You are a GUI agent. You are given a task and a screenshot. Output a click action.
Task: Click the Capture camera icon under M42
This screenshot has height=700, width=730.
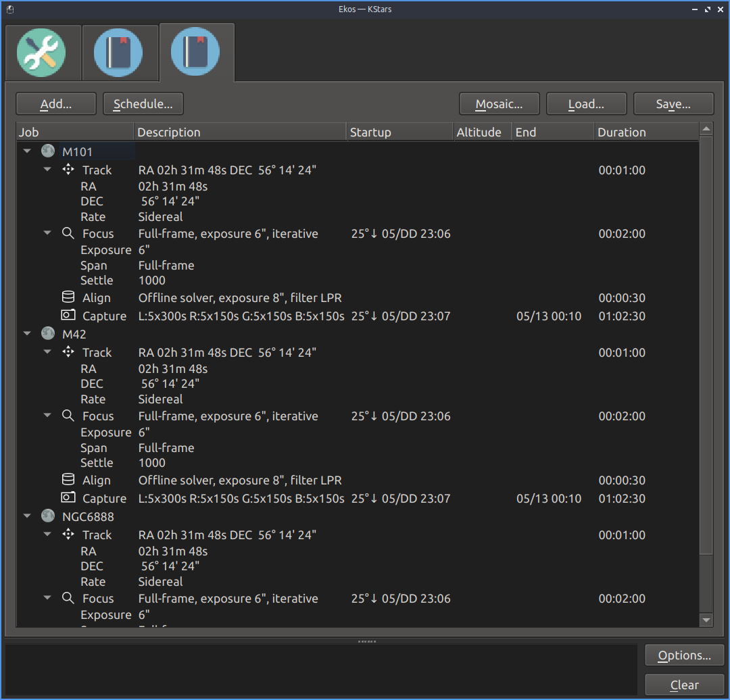tap(68, 497)
